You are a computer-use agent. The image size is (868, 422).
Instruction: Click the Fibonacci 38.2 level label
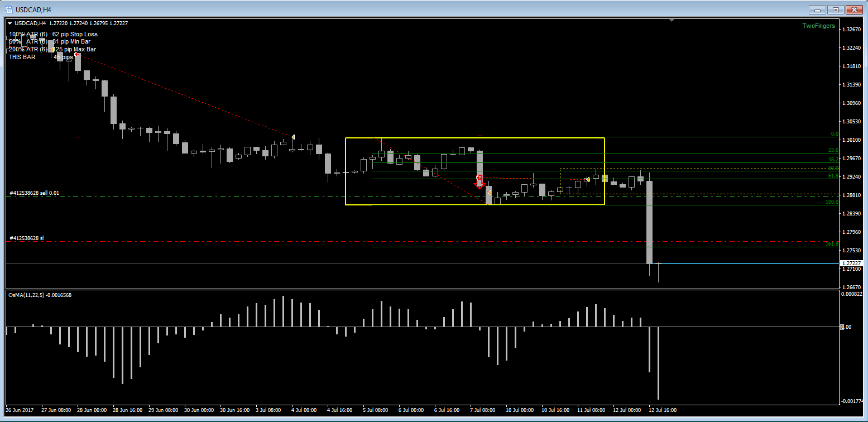coord(833,160)
